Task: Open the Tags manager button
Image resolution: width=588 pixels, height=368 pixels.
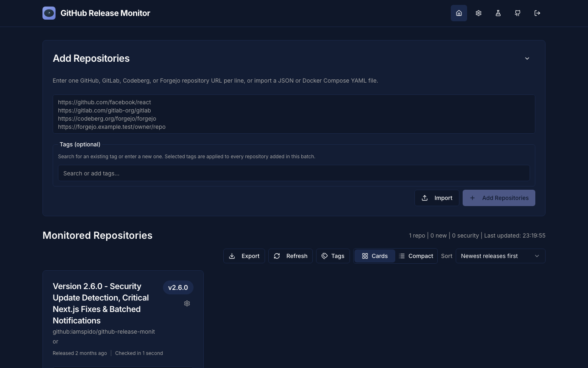Action: tap(333, 256)
